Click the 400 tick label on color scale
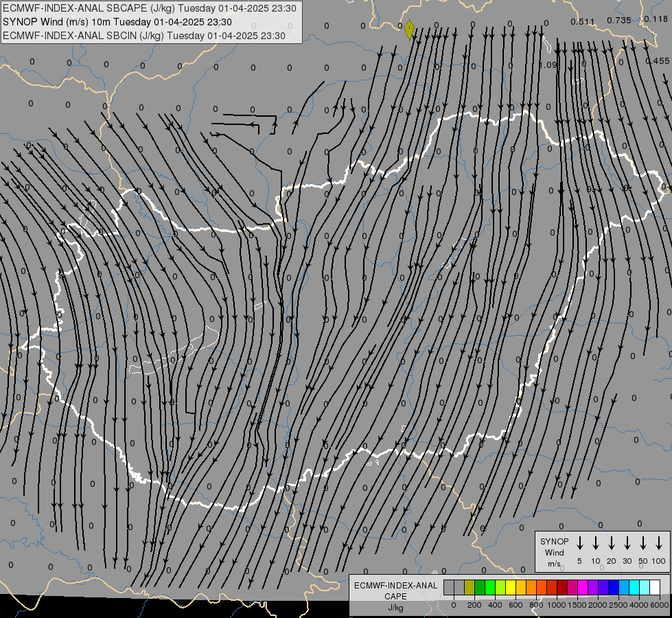Screen dimensions: 672x618 pyautogui.click(x=495, y=605)
